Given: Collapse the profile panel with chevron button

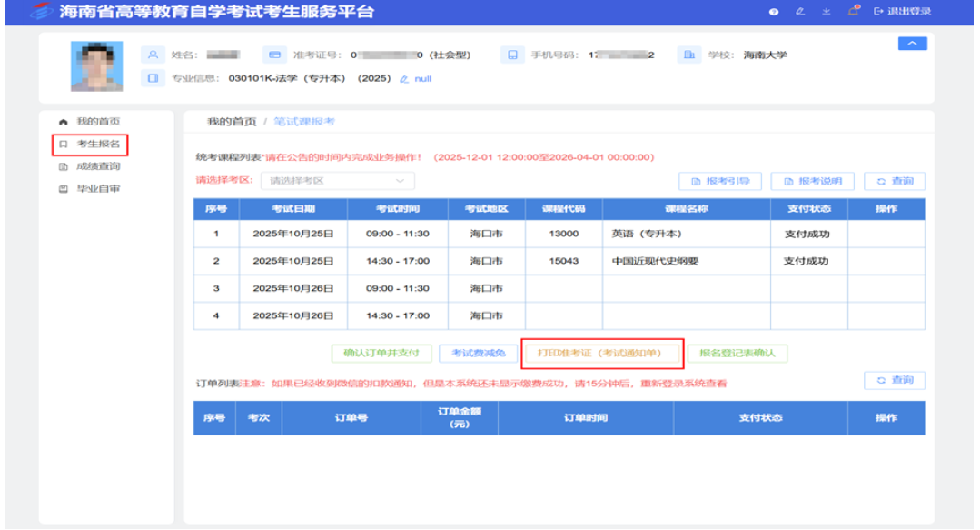Looking at the screenshot, I should (912, 45).
